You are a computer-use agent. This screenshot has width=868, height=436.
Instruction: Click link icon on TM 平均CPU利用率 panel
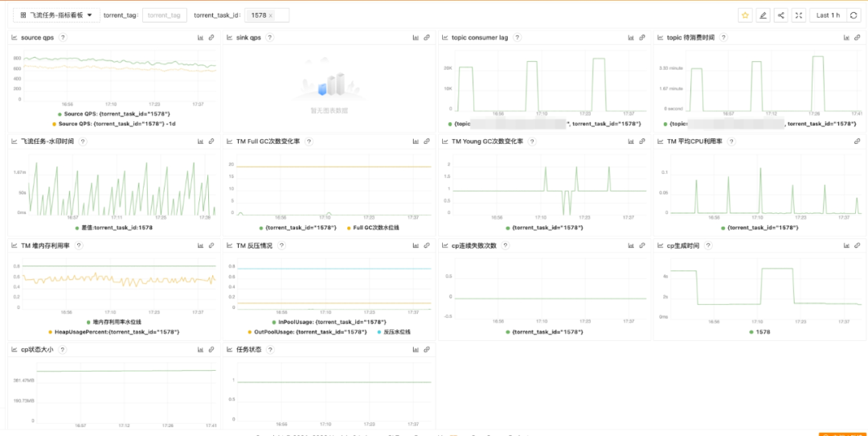tap(857, 142)
